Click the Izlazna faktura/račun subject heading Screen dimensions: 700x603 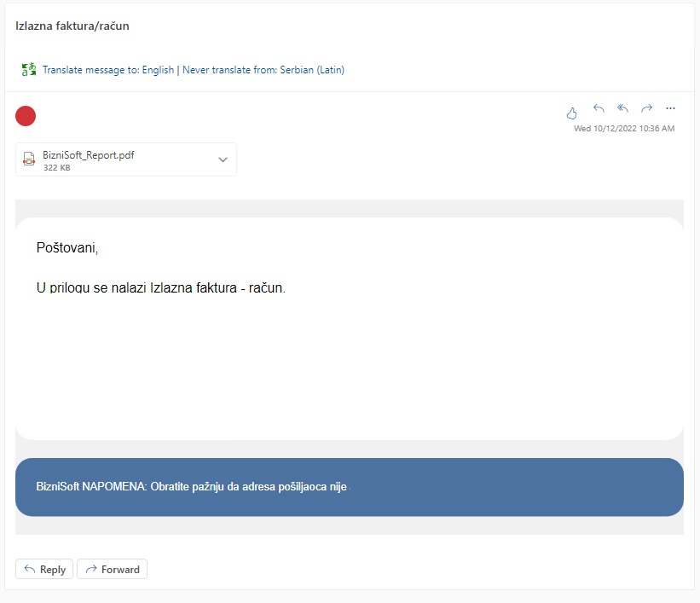72,26
